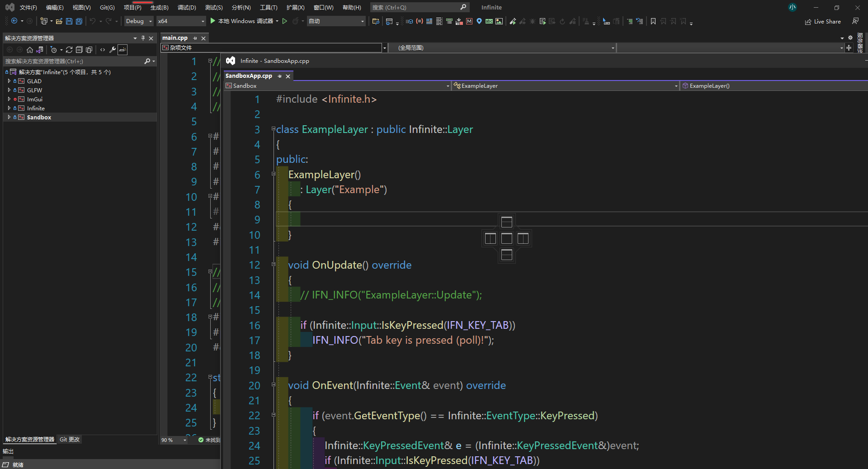The image size is (868, 469).
Task: Open the ExampleLayer() member navigation dropdown
Action: click(x=774, y=85)
